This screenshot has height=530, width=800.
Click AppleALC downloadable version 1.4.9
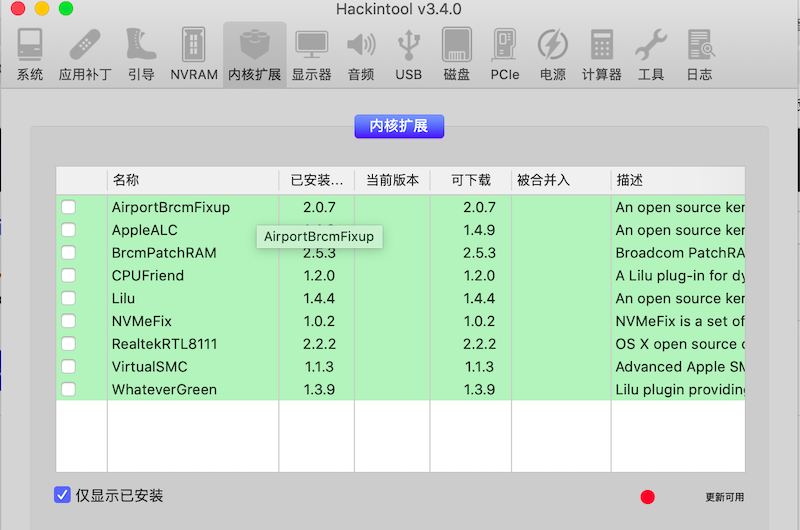(x=479, y=230)
